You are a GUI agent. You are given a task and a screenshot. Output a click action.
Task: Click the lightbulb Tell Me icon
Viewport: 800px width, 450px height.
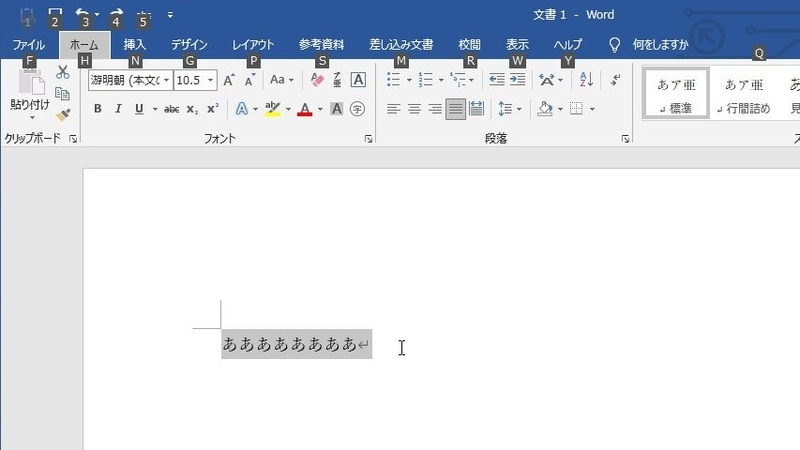615,45
